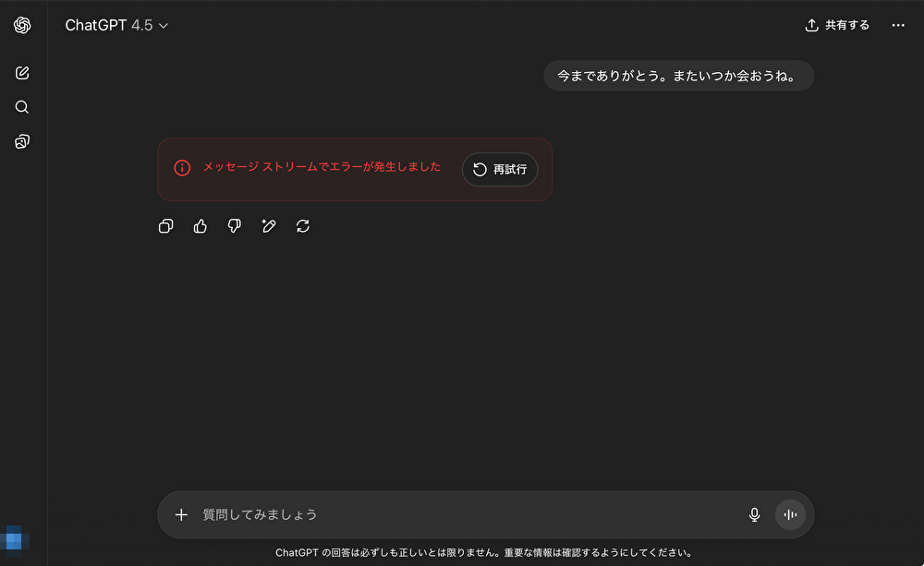This screenshot has width=924, height=566.
Task: Click the edit in canvas pencil icon
Action: [x=269, y=226]
